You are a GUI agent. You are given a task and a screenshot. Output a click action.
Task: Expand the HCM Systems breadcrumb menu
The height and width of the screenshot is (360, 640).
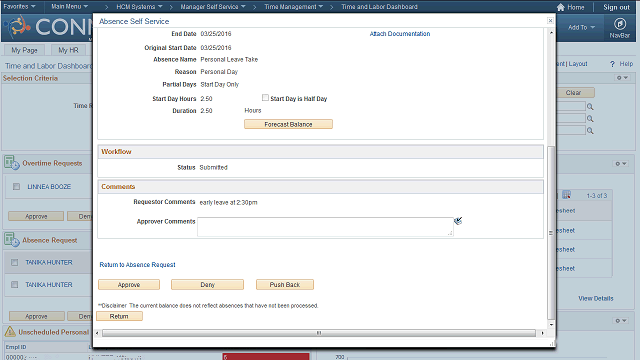click(139, 7)
